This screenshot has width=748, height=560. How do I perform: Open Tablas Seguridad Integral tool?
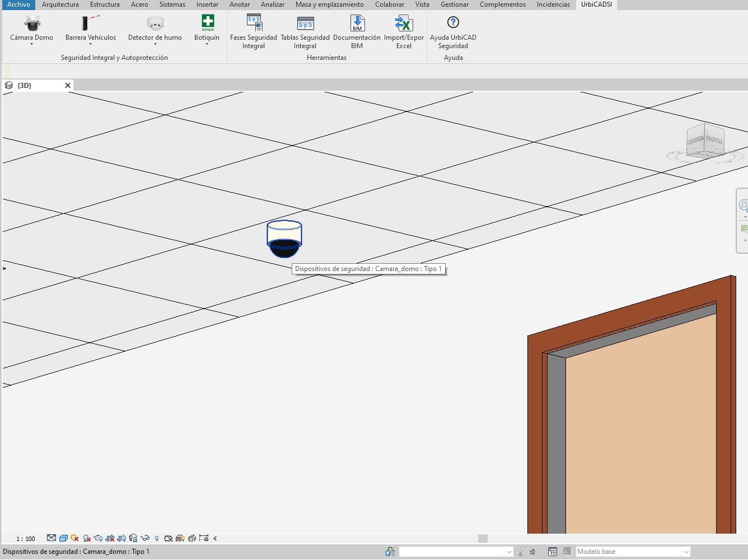(305, 24)
